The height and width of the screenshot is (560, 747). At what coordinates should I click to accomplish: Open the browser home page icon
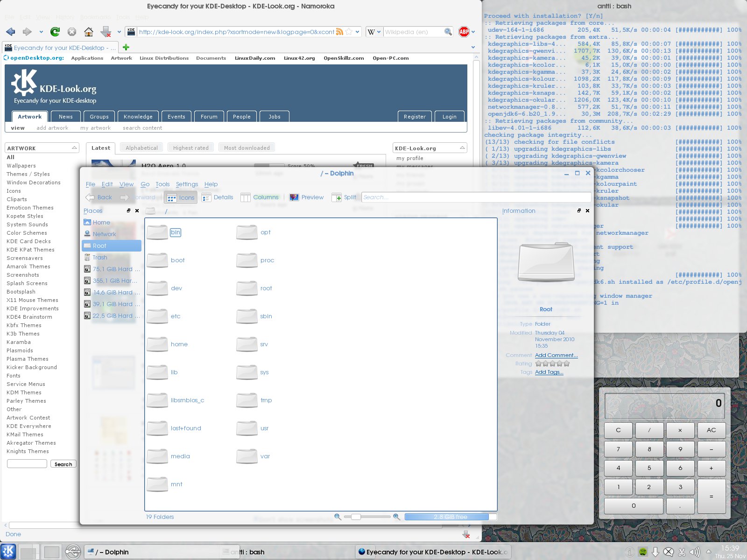point(88,32)
